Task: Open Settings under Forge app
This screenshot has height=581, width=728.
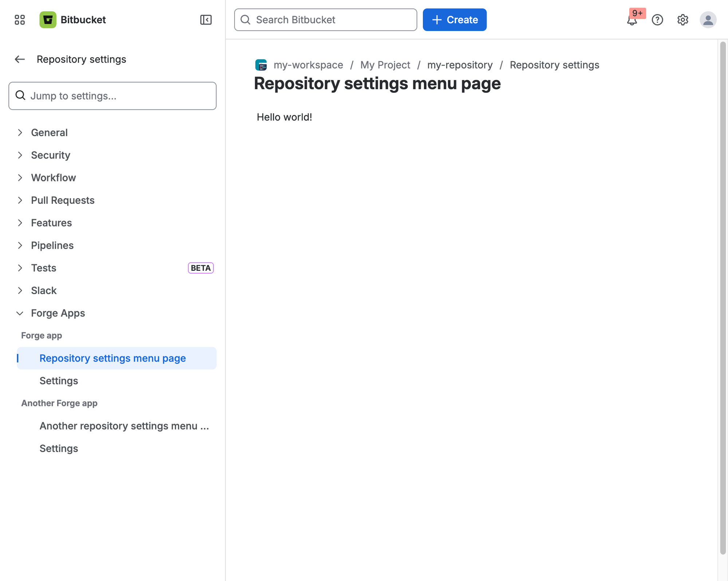Action: pos(117,381)
